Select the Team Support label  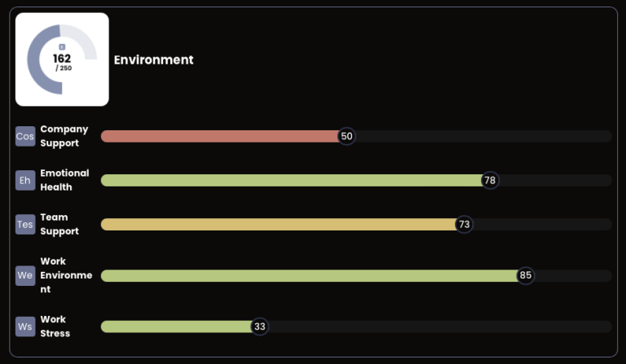(x=60, y=224)
